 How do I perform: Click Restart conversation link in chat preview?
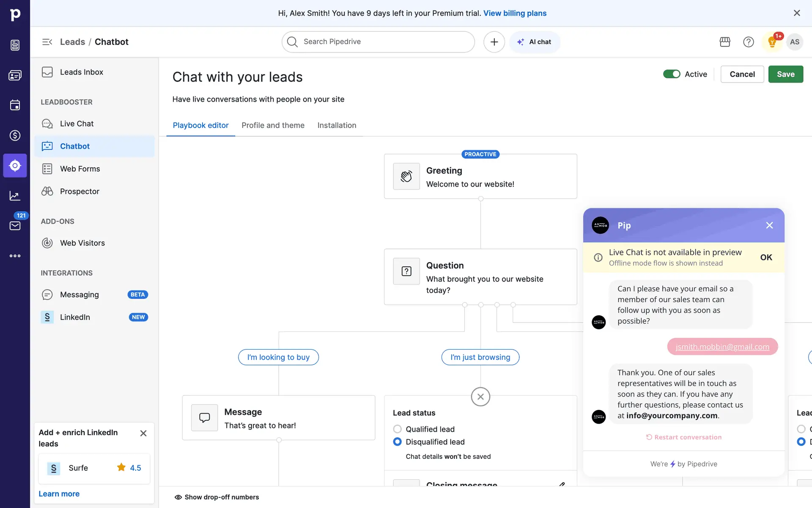[684, 437]
